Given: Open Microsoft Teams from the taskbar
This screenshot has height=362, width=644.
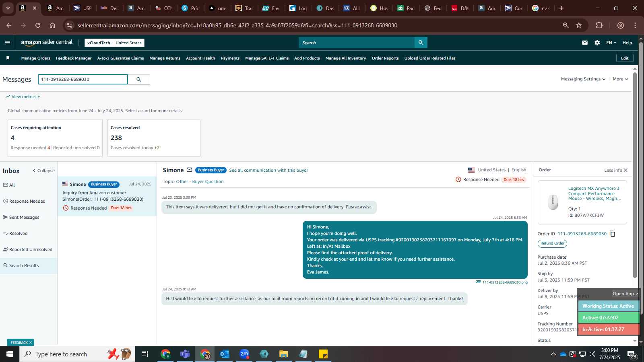Looking at the screenshot, I should coord(185,354).
